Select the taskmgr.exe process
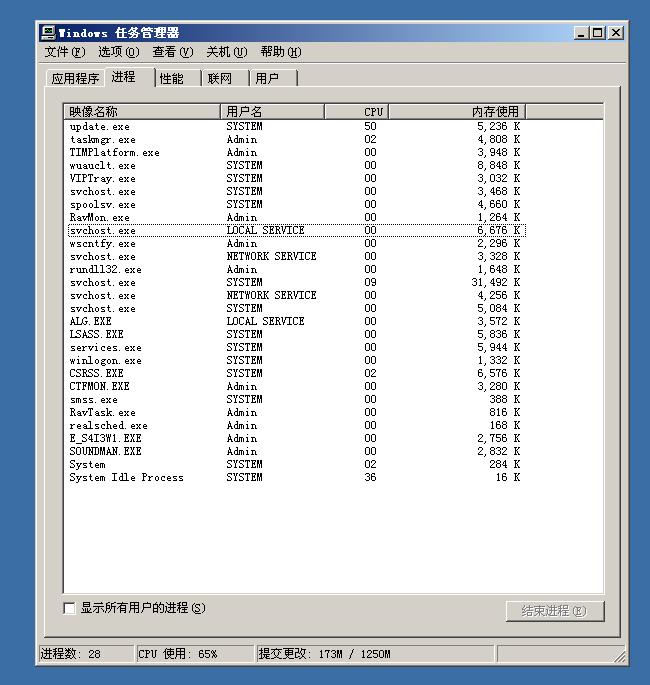 point(297,140)
